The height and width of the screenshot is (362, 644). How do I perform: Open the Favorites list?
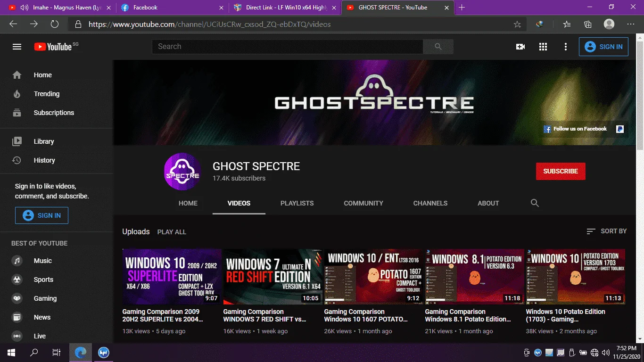click(567, 24)
